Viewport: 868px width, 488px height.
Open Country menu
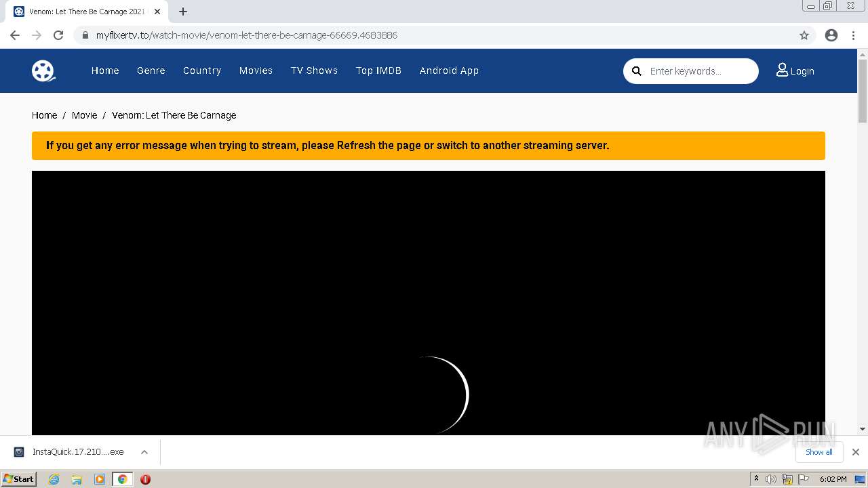point(202,70)
